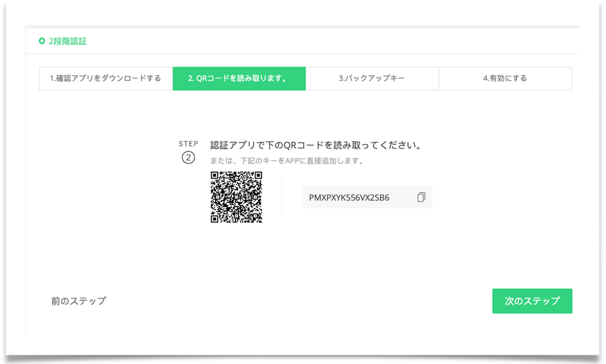The width and height of the screenshot is (606, 364).
Task: Click the top-left finder pattern of QR code
Action: pos(215,176)
